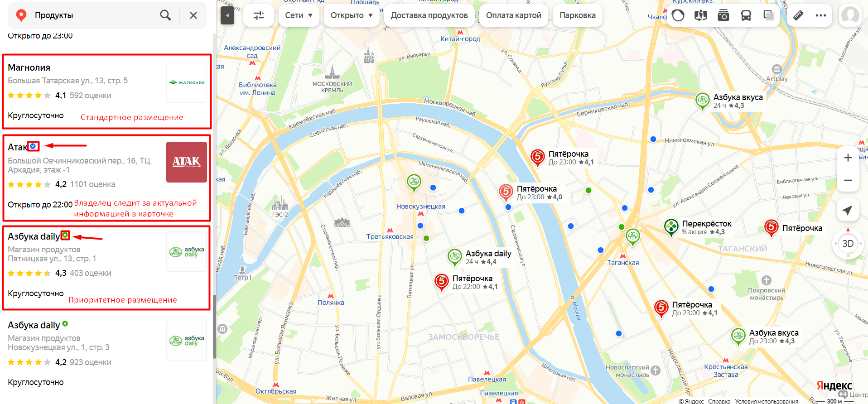The image size is (868, 404).
Task: Expand the Сети dropdown filter
Action: click(299, 15)
